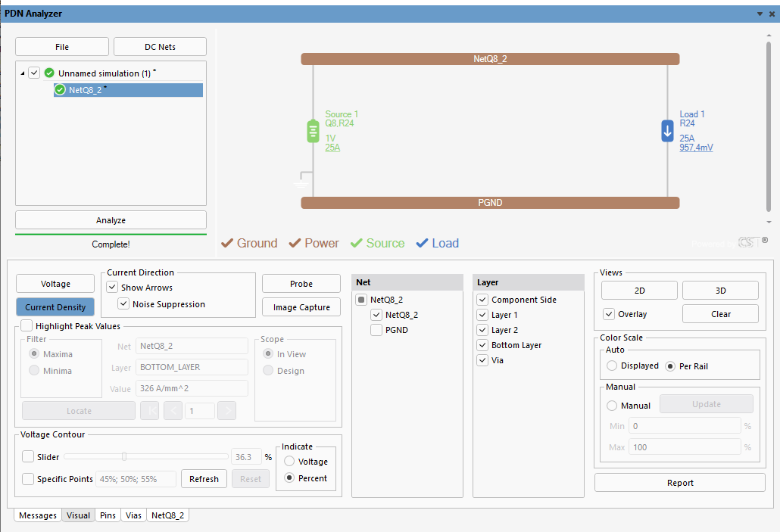Click the Specific Points percentage field

(136, 479)
